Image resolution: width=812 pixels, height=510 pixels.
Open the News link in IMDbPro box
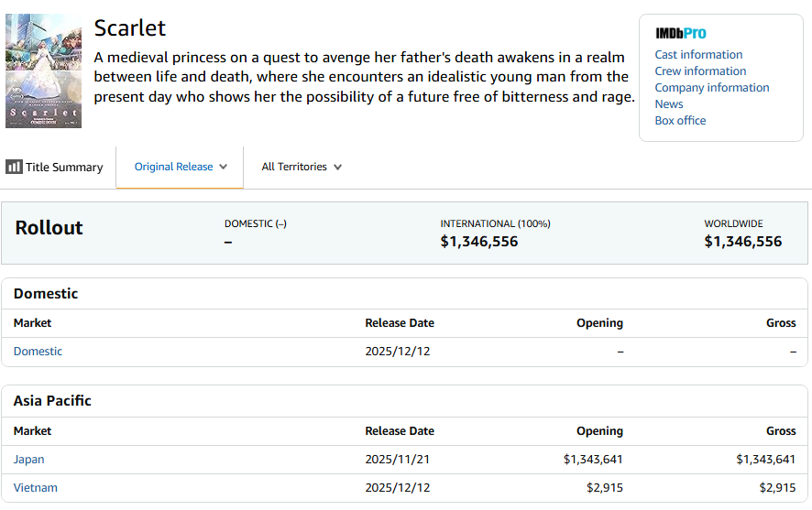[669, 104]
